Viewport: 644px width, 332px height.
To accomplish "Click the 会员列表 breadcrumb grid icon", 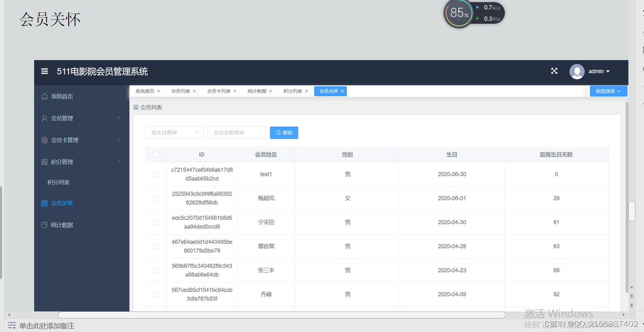I will 136,107.
